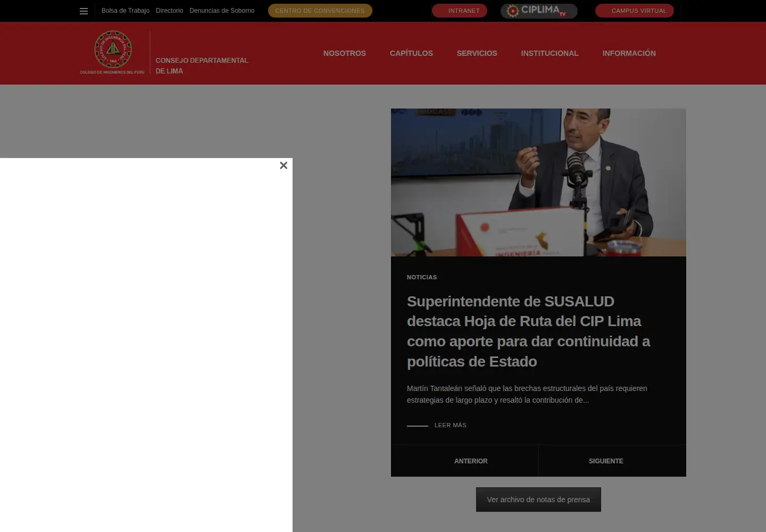Open Bolsa de Trabajo link
766x532 pixels.
coord(126,11)
